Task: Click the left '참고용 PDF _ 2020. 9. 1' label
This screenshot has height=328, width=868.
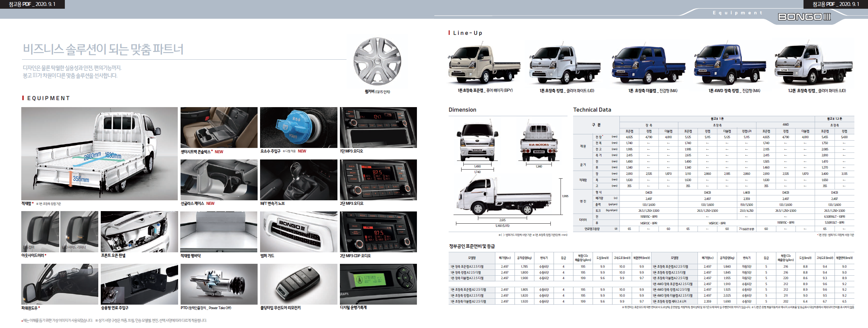Action: [x=32, y=4]
